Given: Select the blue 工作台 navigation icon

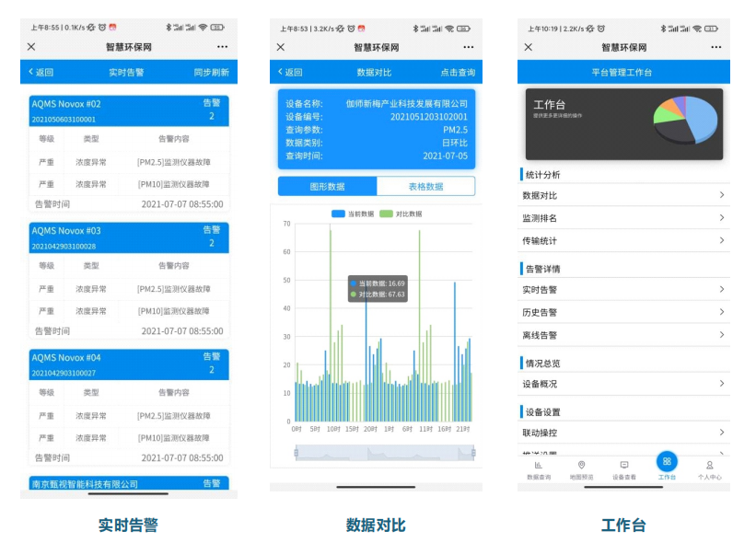Looking at the screenshot, I should tap(667, 463).
